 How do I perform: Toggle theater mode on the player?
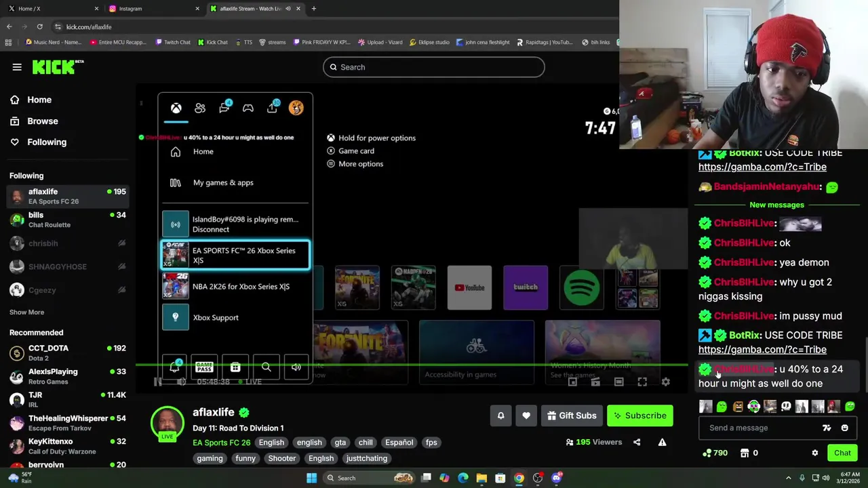click(618, 382)
